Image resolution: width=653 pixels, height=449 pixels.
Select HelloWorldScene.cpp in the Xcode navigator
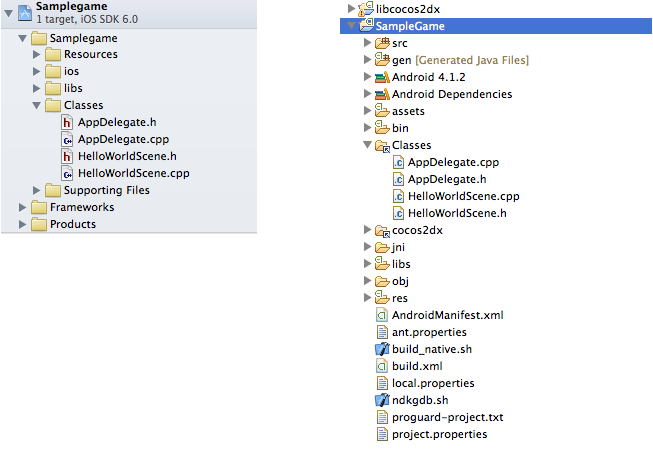(134, 173)
